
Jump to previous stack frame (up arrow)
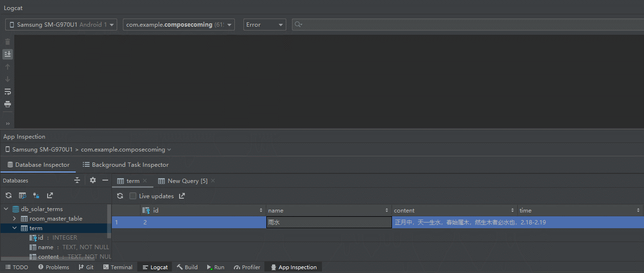8,67
